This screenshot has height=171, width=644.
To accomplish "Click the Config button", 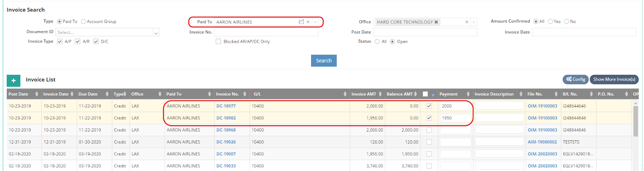I will [576, 79].
